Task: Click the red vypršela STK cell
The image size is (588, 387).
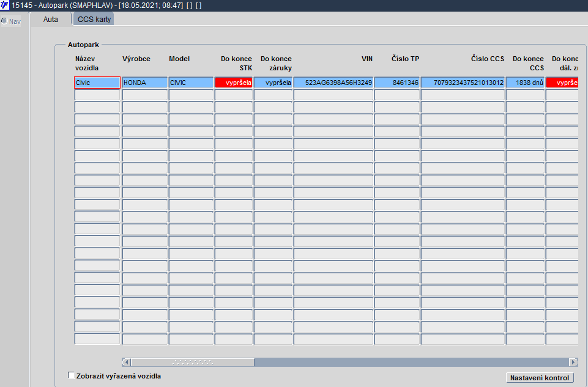Action: pos(234,83)
